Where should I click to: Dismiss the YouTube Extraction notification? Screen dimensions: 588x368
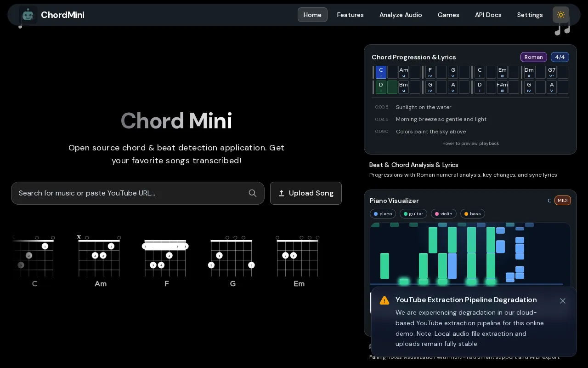(563, 301)
